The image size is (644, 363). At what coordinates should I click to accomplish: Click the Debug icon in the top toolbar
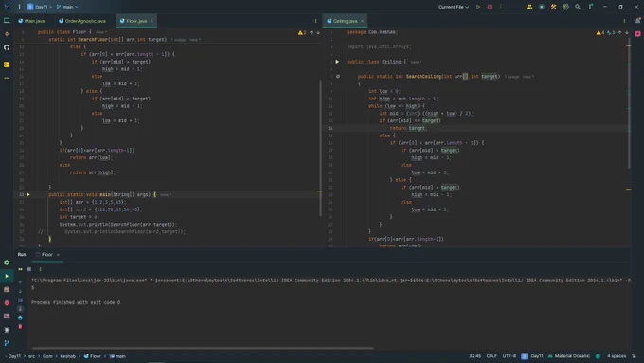[x=490, y=7]
